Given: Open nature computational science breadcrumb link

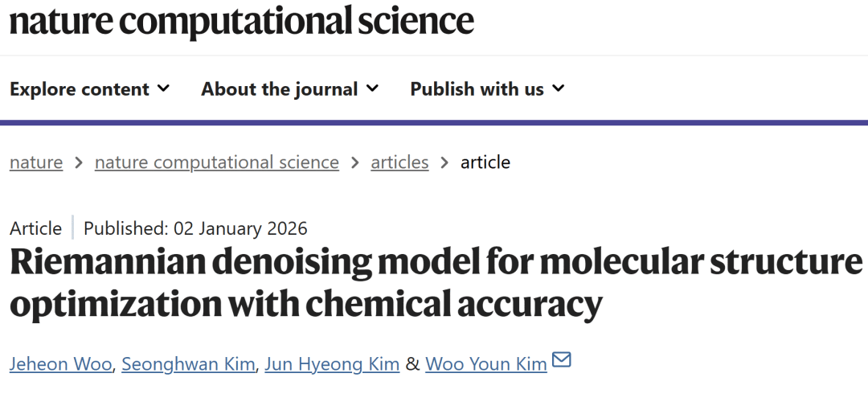Looking at the screenshot, I should (x=217, y=162).
